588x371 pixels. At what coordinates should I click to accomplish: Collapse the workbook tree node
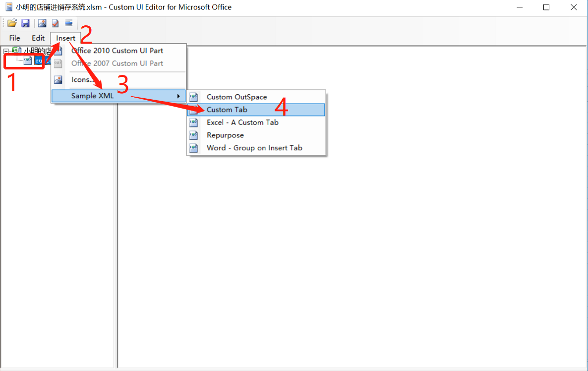click(6, 51)
